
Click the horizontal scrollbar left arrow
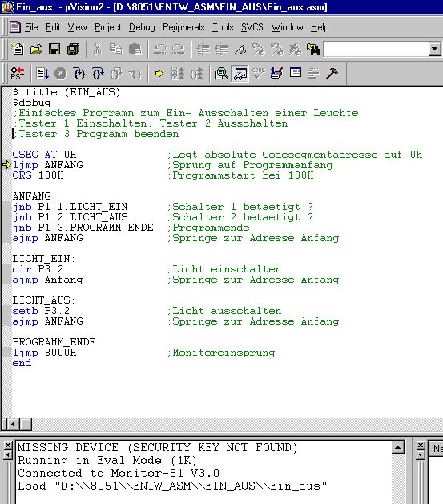(x=13, y=425)
